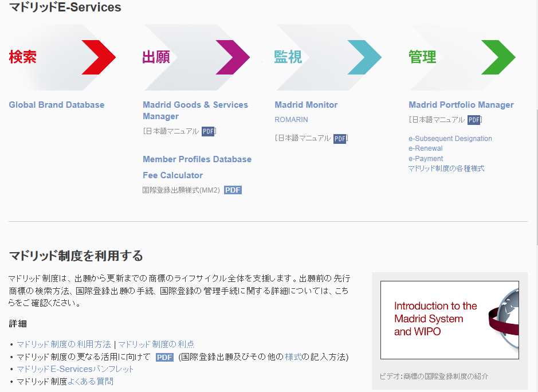Click 日本語マニュアル text under Portfolio Manager
This screenshot has height=392, width=538.
coord(438,120)
